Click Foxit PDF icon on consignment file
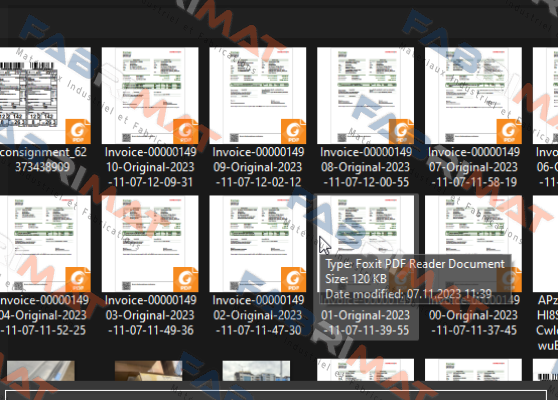 click(78, 131)
